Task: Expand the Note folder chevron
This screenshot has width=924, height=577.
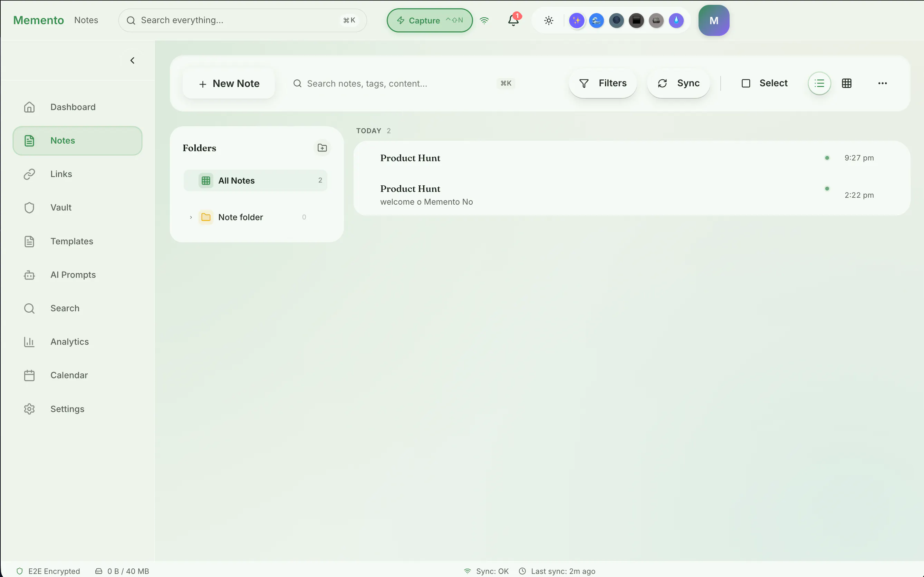Action: [x=191, y=217]
